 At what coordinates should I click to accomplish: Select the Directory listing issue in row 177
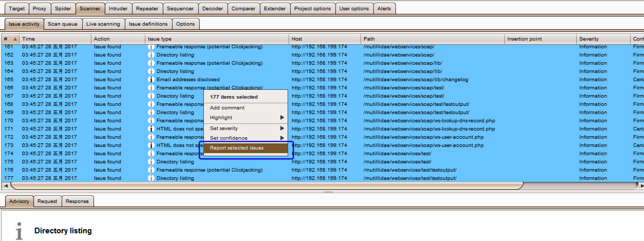[x=175, y=178]
